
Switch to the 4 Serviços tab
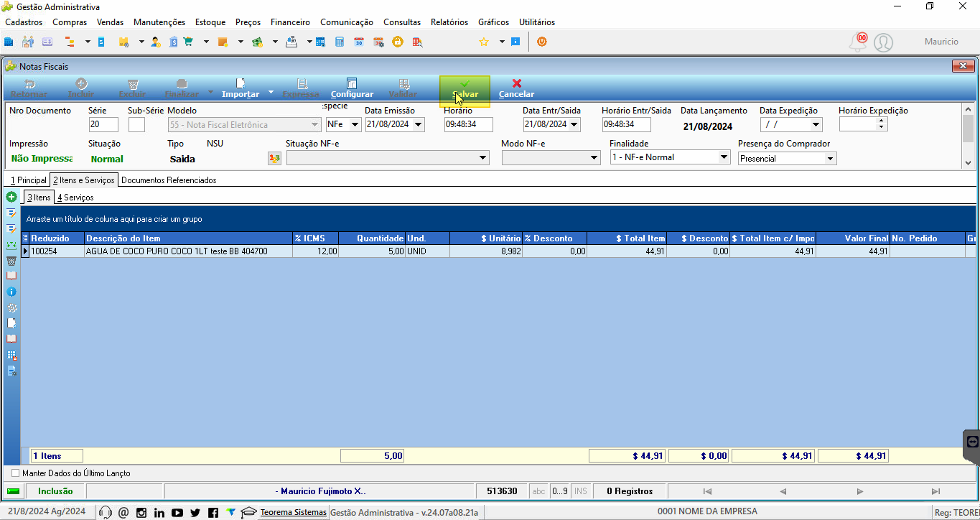click(x=75, y=197)
